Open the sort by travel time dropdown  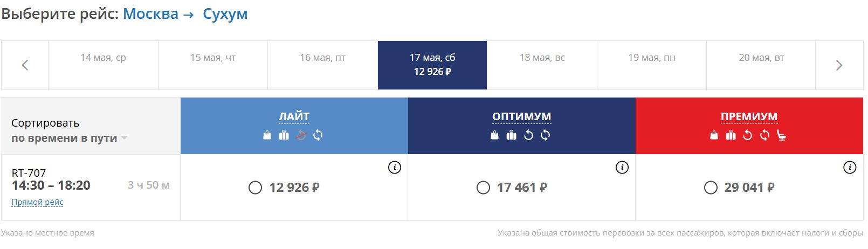[69, 138]
